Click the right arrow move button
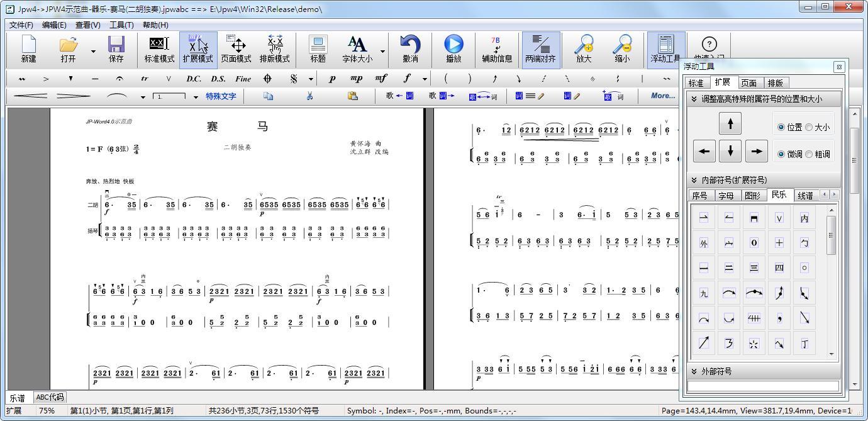 (x=756, y=151)
